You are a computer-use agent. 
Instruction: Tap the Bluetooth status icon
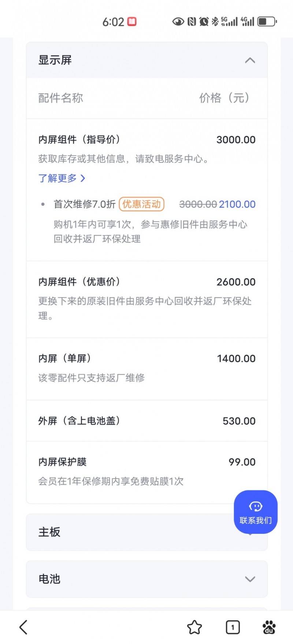click(215, 22)
